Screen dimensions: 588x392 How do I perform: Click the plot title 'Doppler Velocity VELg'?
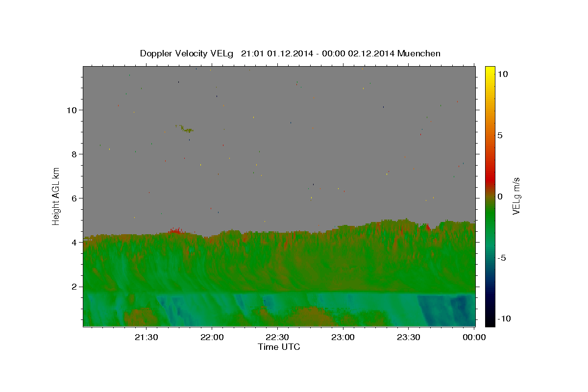coord(187,53)
